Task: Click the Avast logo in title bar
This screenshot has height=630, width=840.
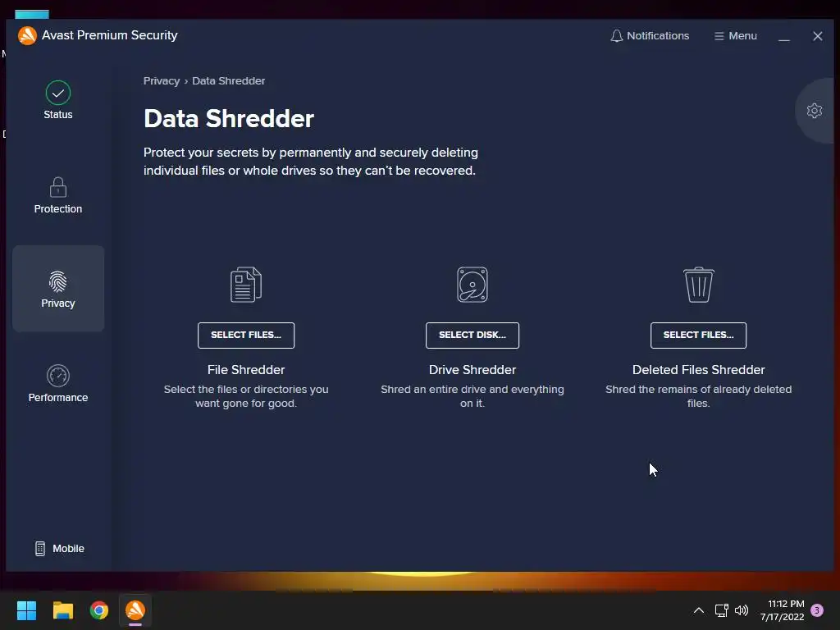Action: 27,36
